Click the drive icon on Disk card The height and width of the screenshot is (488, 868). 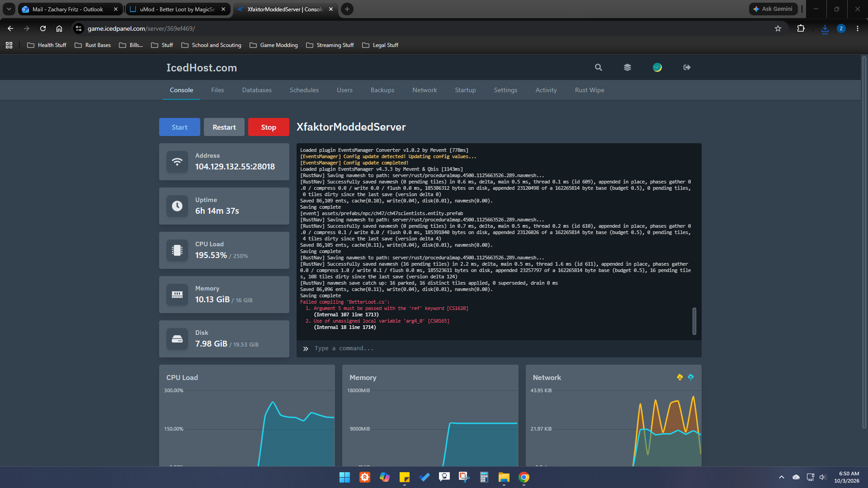177,339
